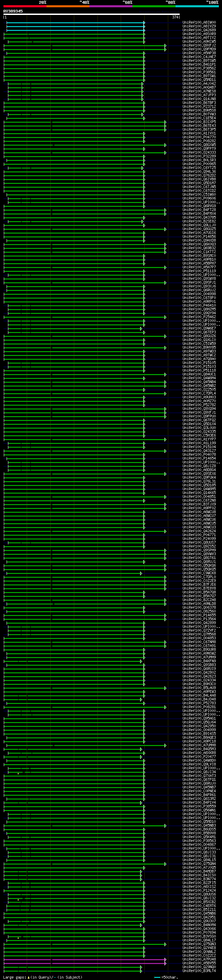The image size is (222, 980).
Task: Click the label UniRef100_Q14JN8
Action: [199, 99]
